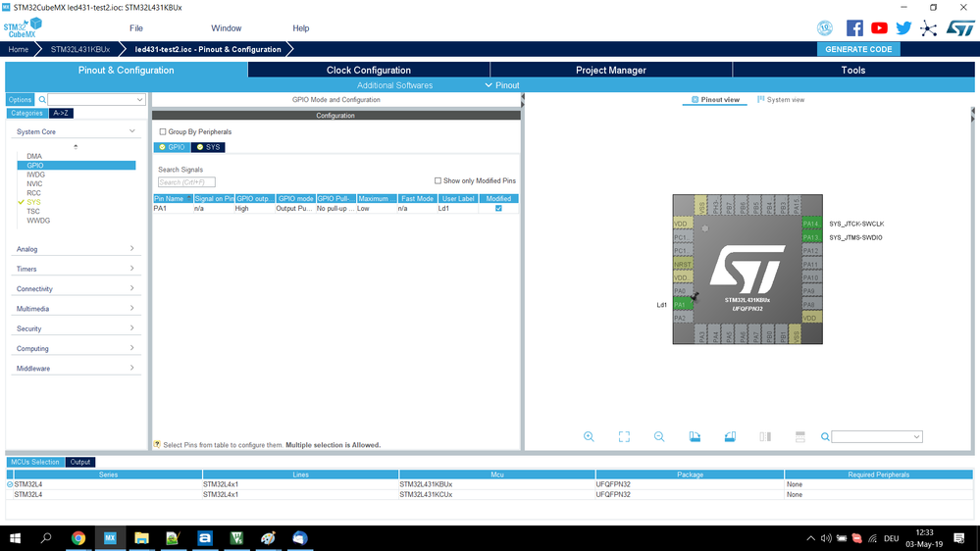Expand the Security category
The height and width of the screenshot is (551, 980).
[x=131, y=328]
